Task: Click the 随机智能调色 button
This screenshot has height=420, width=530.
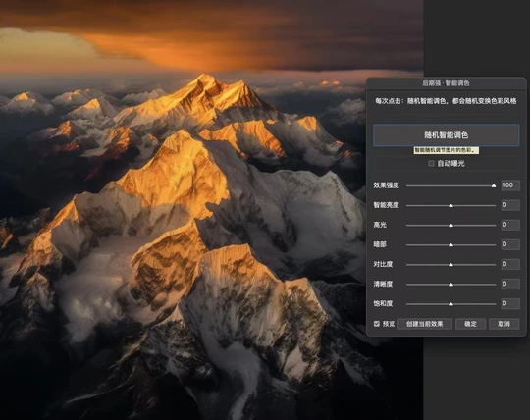Action: point(446,135)
